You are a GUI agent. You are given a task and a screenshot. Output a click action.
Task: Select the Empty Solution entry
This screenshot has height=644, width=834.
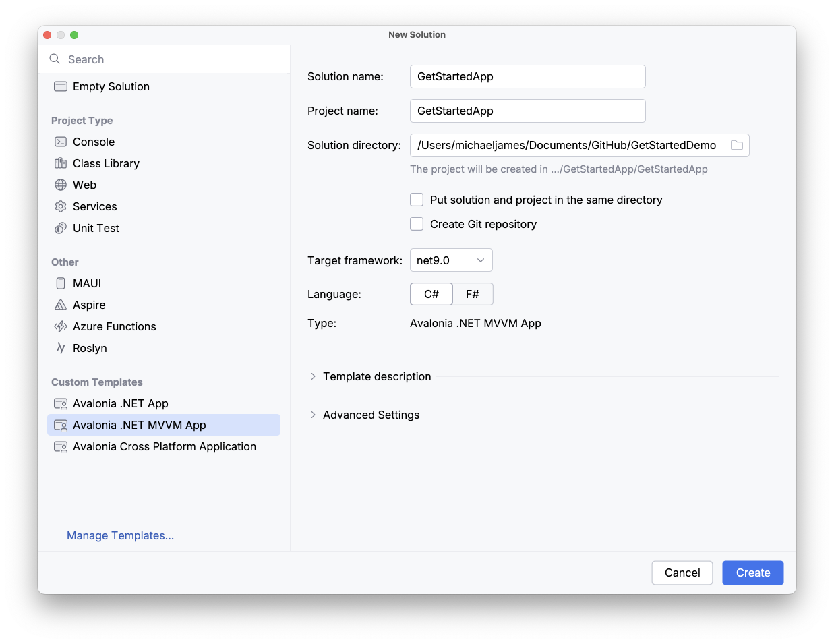coord(111,86)
